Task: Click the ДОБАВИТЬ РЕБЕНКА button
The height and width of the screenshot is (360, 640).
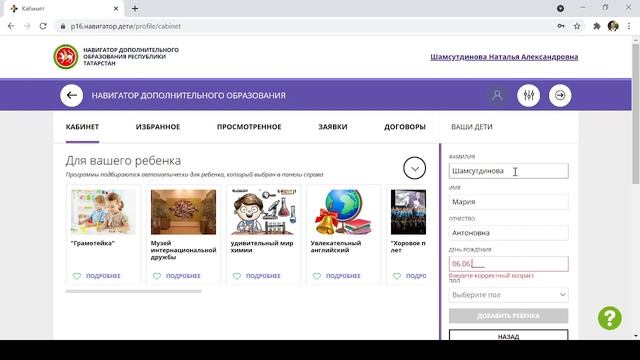Action: pyautogui.click(x=509, y=316)
